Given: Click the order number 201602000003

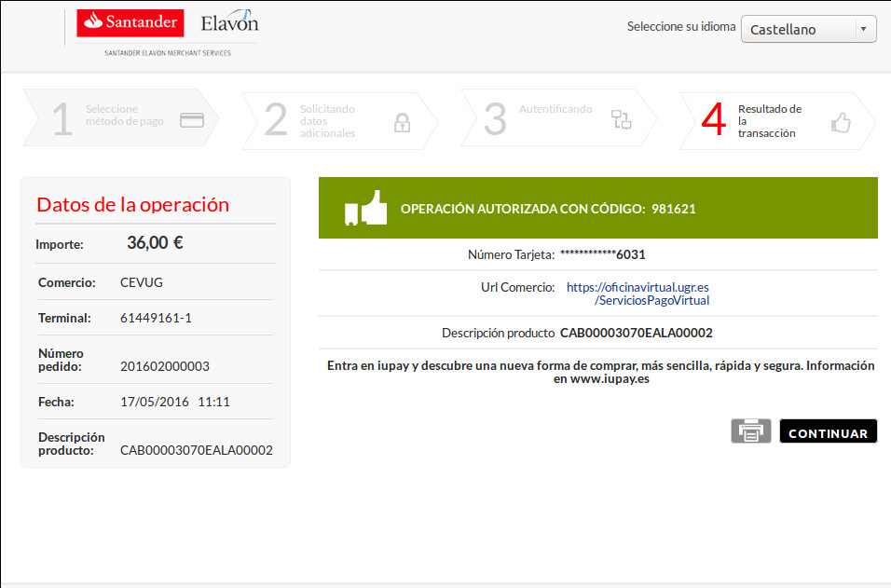Looking at the screenshot, I should 165,366.
